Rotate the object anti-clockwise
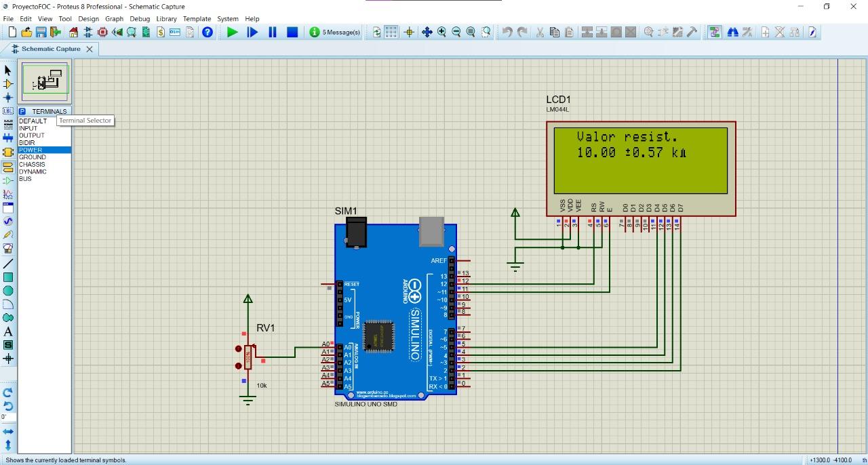 (x=8, y=405)
